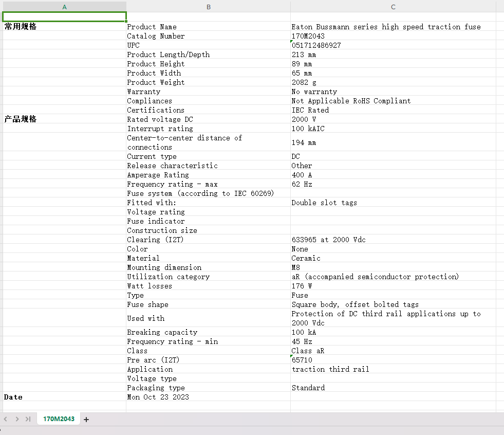Select the IEC Rated cell
Viewport: 504px width, 435px height.
point(393,110)
